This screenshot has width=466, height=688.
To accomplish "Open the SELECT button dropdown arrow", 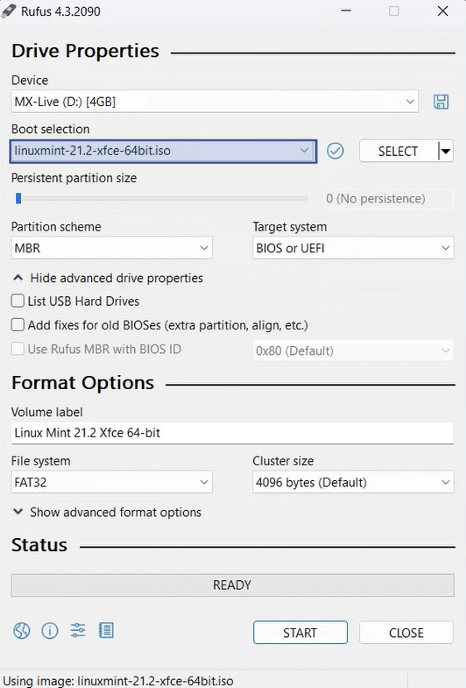I will pos(446,151).
